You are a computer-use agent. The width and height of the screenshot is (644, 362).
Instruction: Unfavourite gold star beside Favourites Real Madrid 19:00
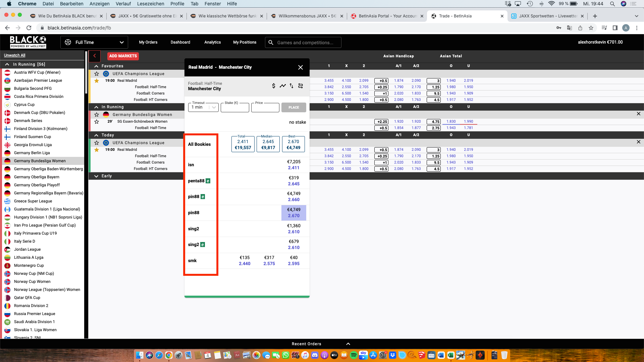tap(97, 81)
